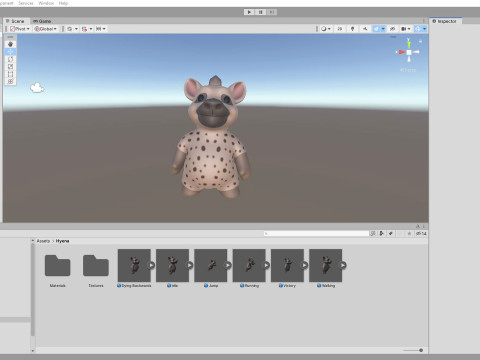Select the Scale tool
The image size is (480, 360).
[x=10, y=66]
